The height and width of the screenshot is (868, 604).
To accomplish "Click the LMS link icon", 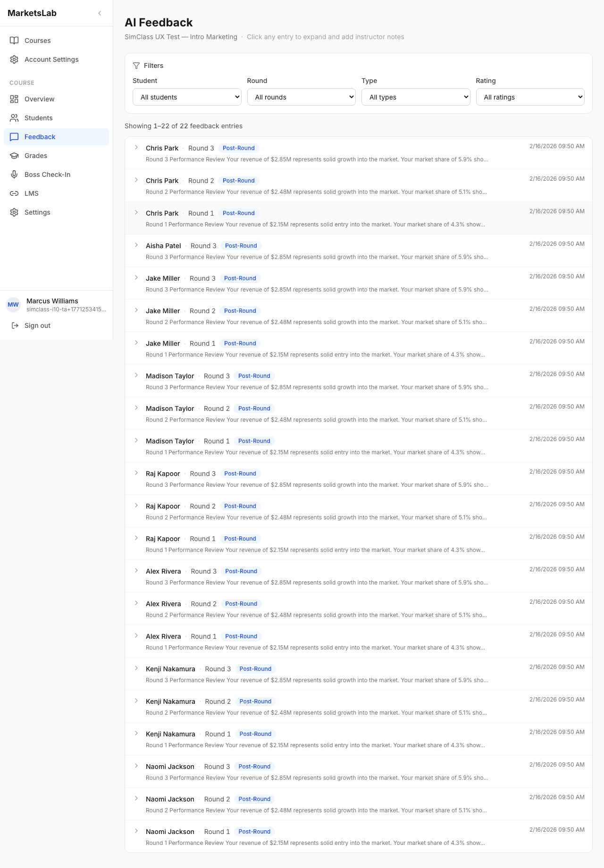I will (x=14, y=193).
